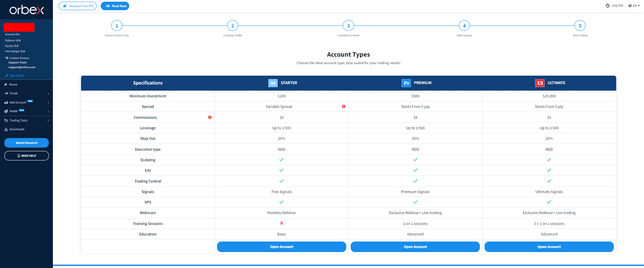Open the EN language dropdown
Image resolution: width=644 pixels, height=268 pixels.
click(634, 5)
